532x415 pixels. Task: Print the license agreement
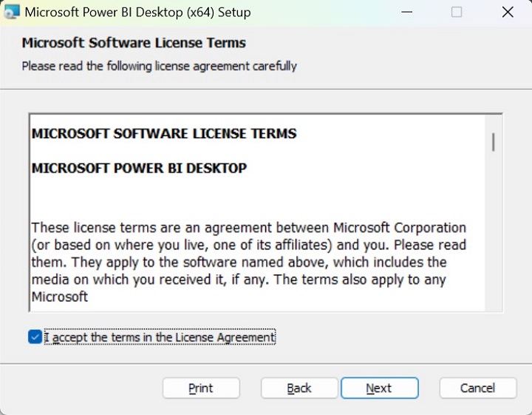[x=201, y=388]
